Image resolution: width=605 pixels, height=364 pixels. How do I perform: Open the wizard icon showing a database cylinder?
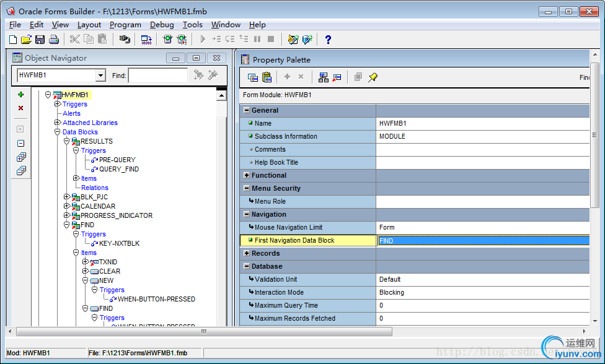click(x=307, y=39)
